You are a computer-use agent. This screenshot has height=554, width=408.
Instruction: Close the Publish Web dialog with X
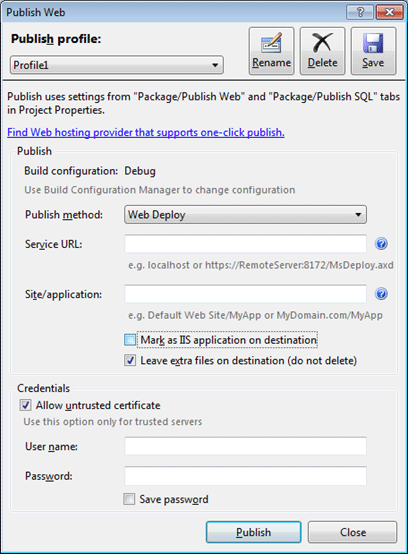(389, 12)
